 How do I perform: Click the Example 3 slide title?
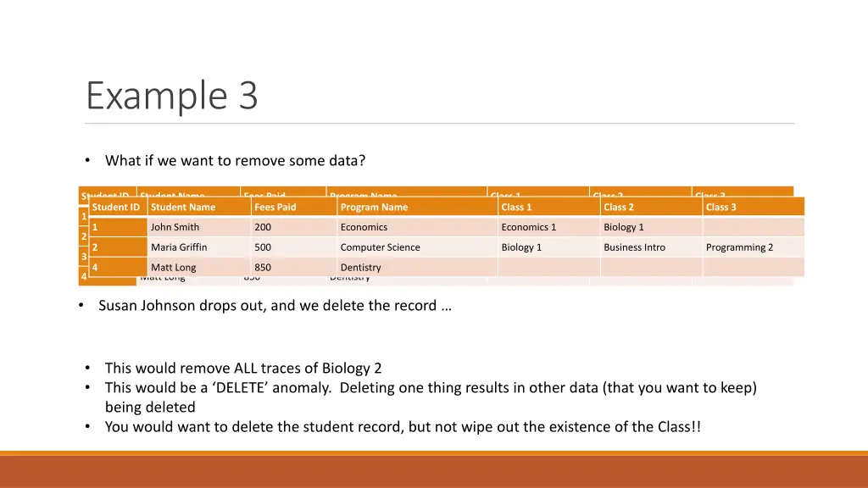[x=172, y=95]
